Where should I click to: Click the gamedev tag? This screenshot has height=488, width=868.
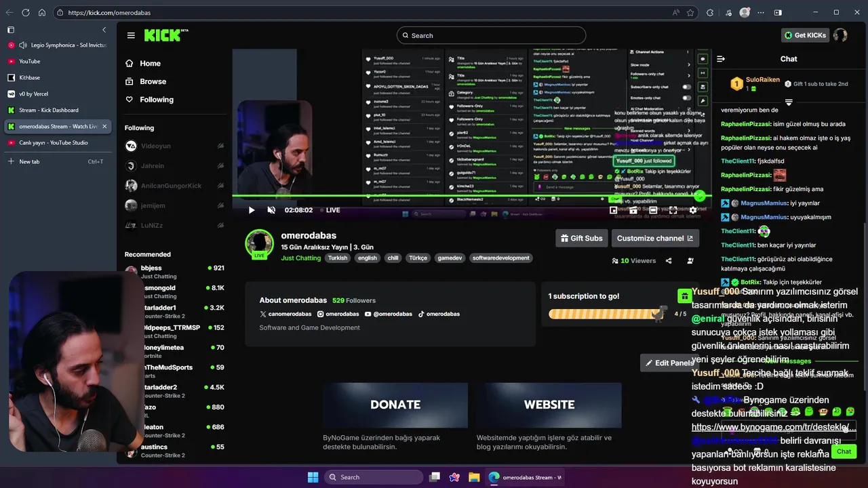(450, 258)
